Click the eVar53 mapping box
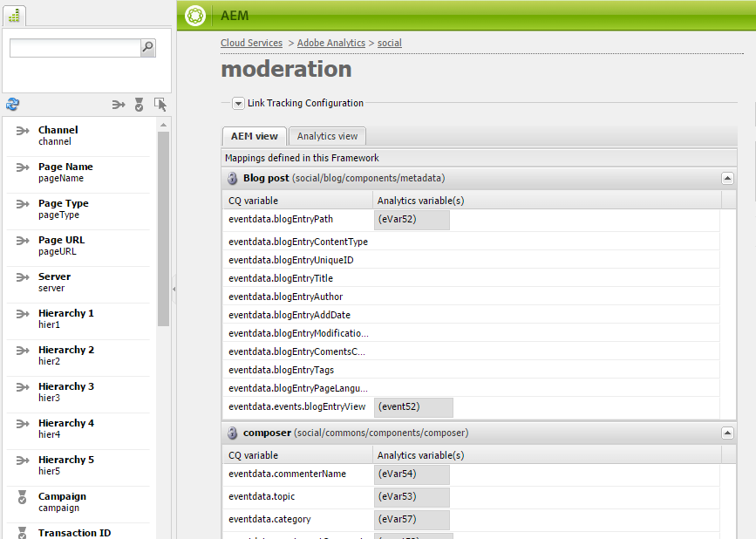This screenshot has width=756, height=539. [x=412, y=497]
